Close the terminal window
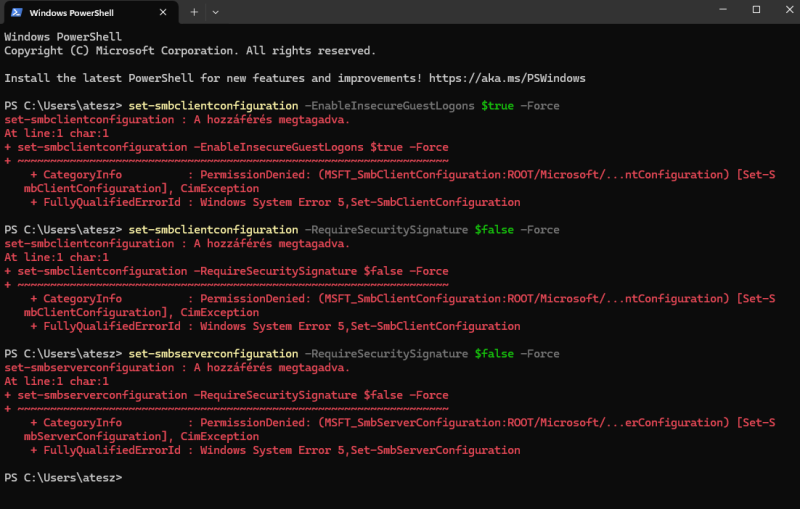This screenshot has height=509, width=800. [789, 10]
